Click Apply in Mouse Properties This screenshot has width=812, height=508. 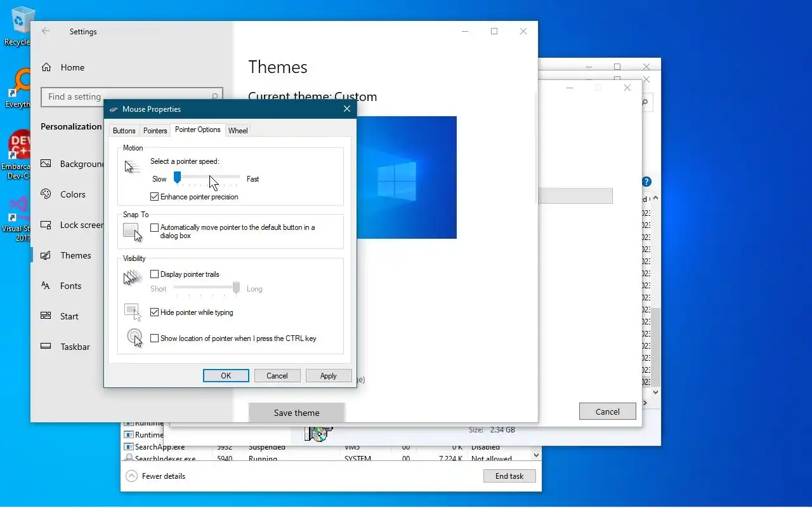(x=329, y=376)
